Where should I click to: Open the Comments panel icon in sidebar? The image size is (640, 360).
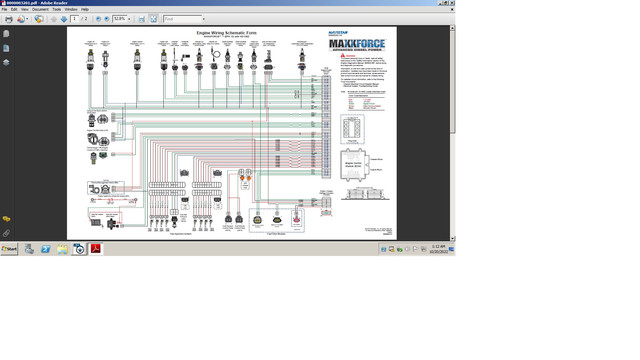[x=6, y=219]
